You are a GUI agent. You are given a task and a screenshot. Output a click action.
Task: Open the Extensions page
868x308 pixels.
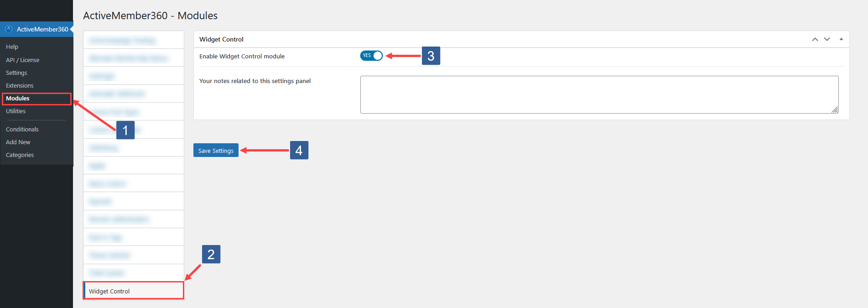tap(19, 85)
